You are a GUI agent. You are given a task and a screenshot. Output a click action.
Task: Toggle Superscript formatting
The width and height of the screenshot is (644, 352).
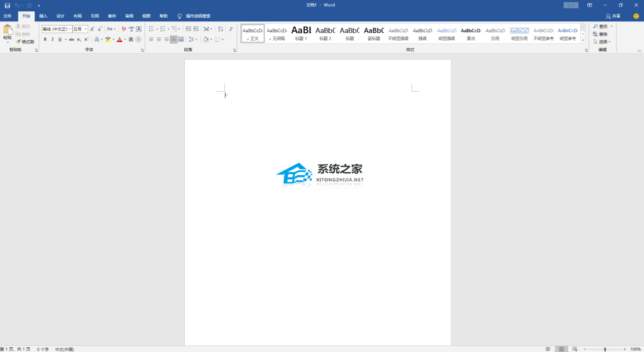pyautogui.click(x=86, y=39)
